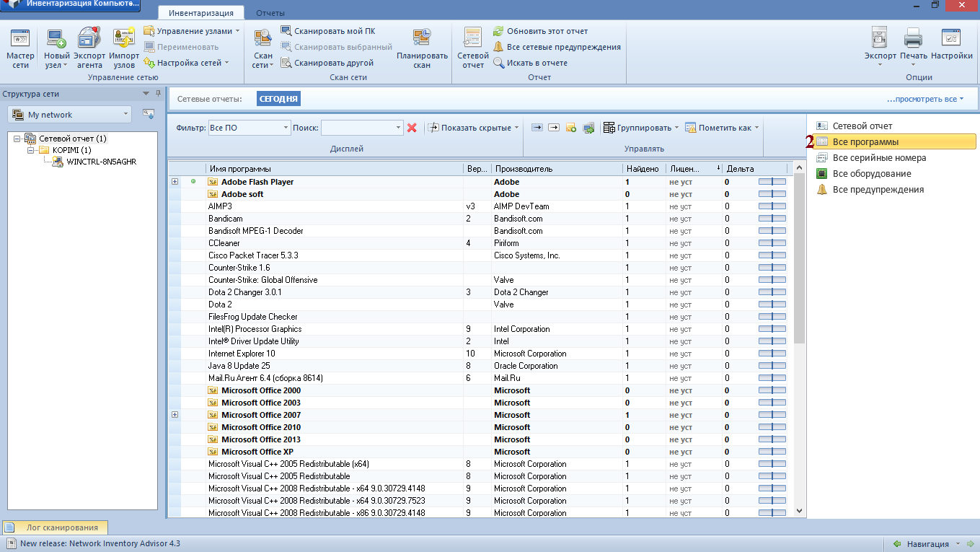Clear search with the red X
This screenshot has width=980, height=552.
point(412,128)
